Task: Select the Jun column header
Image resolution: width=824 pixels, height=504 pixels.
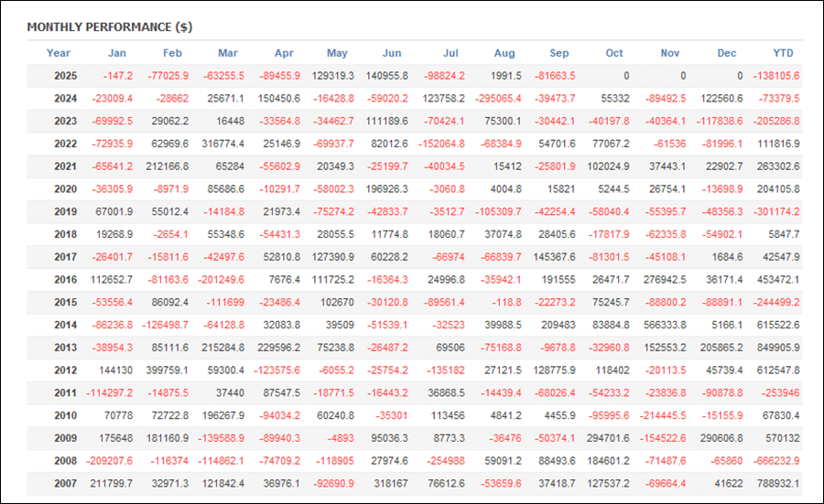Action: click(x=391, y=53)
